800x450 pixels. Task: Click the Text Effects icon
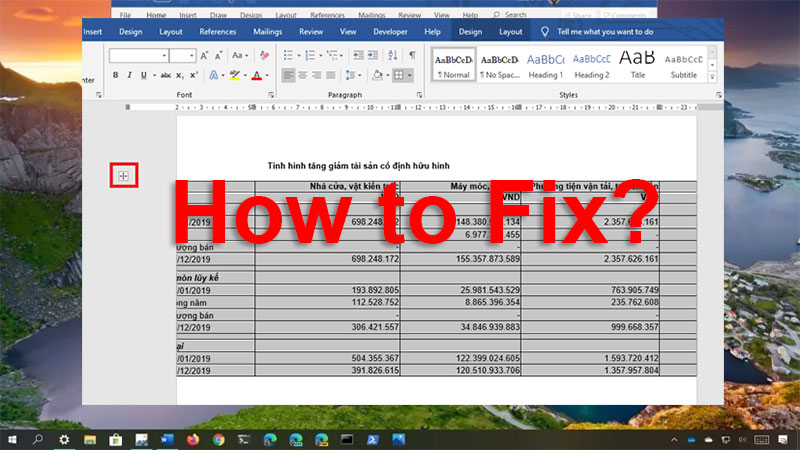click(214, 75)
